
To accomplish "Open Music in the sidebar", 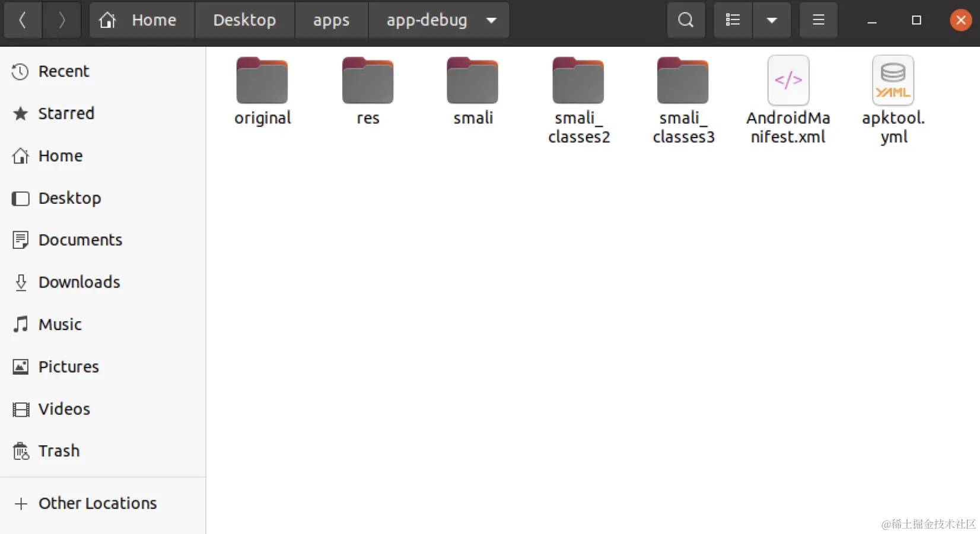I will tap(103, 324).
